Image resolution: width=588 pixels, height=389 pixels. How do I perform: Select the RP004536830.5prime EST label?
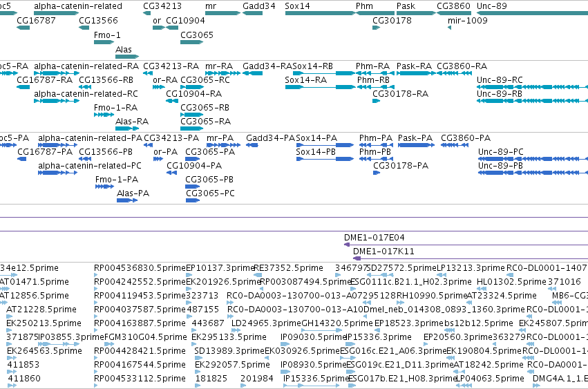coord(140,268)
